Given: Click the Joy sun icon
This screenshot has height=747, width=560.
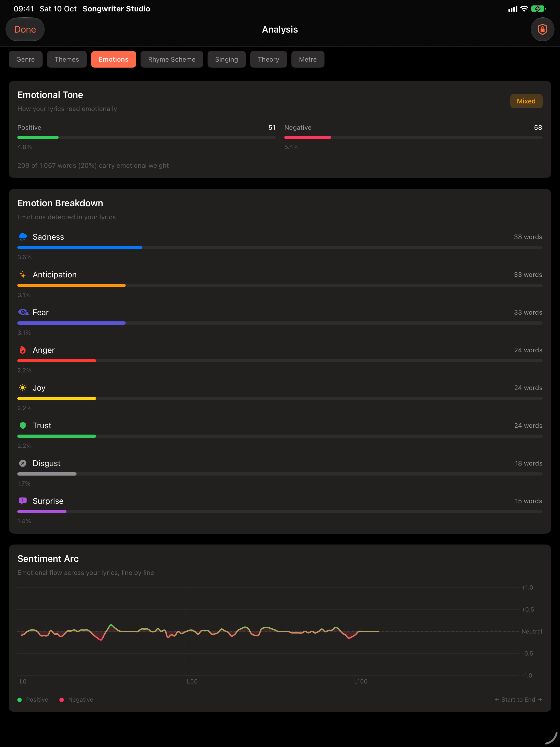Looking at the screenshot, I should coord(23,388).
